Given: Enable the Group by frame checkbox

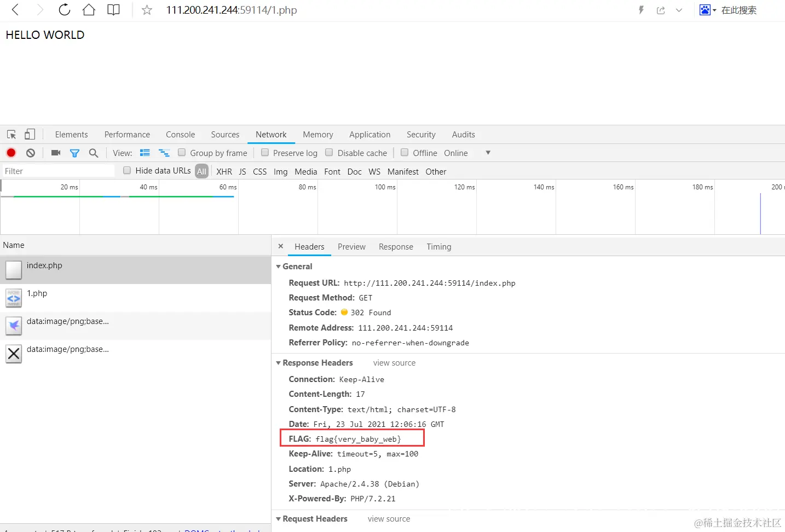Looking at the screenshot, I should coord(182,153).
